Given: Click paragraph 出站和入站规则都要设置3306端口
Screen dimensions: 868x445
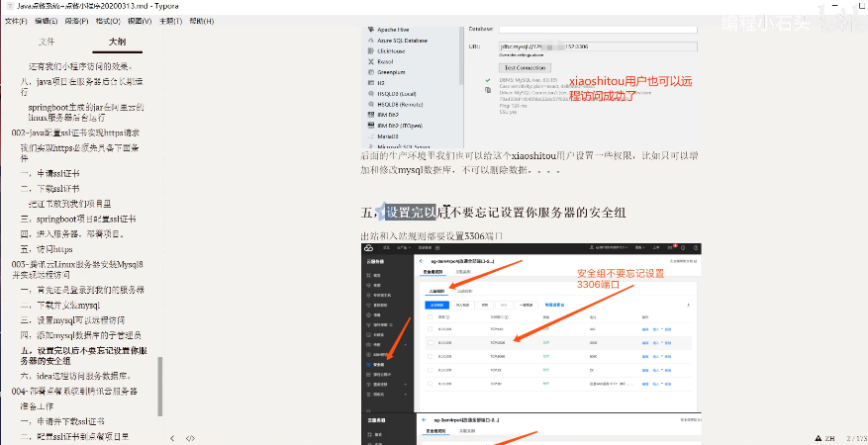Looking at the screenshot, I should [432, 235].
